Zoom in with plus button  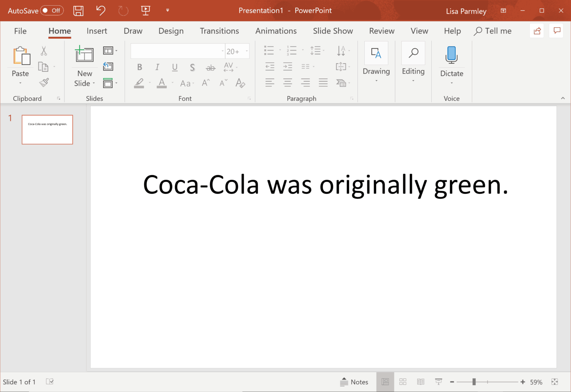(523, 382)
